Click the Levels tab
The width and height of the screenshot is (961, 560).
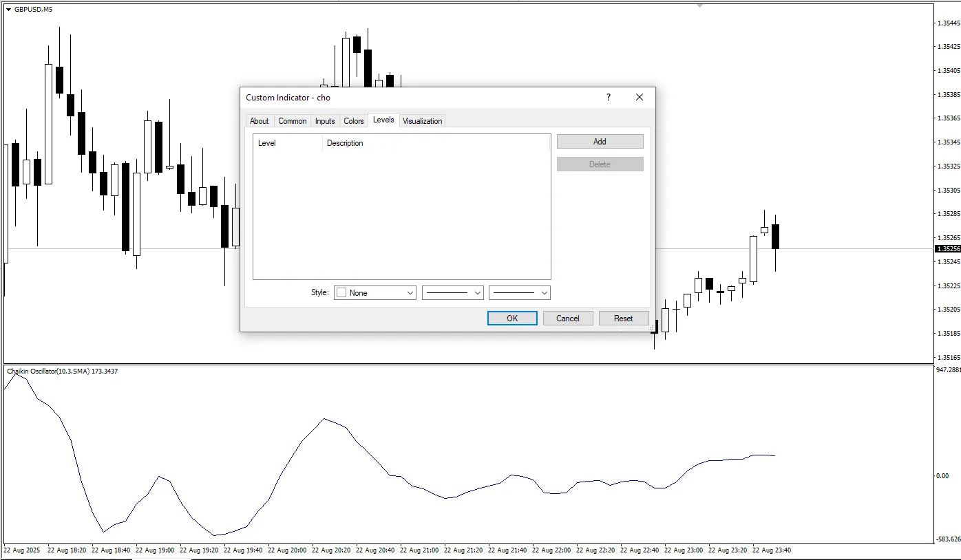(383, 120)
